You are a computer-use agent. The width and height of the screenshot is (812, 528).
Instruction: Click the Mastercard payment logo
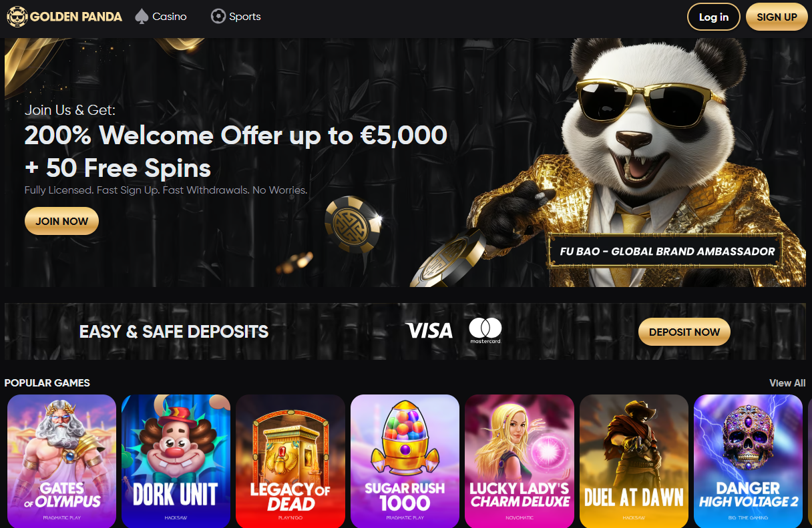tap(485, 330)
